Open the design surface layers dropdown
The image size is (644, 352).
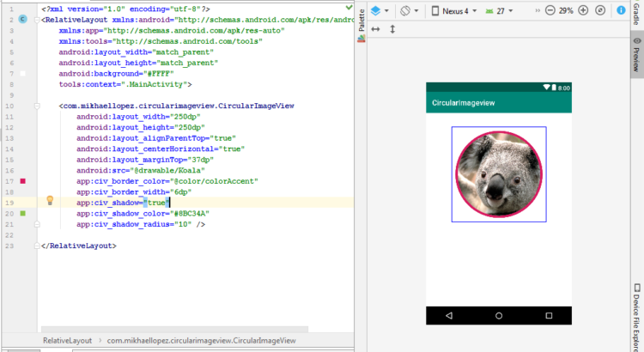tap(382, 11)
